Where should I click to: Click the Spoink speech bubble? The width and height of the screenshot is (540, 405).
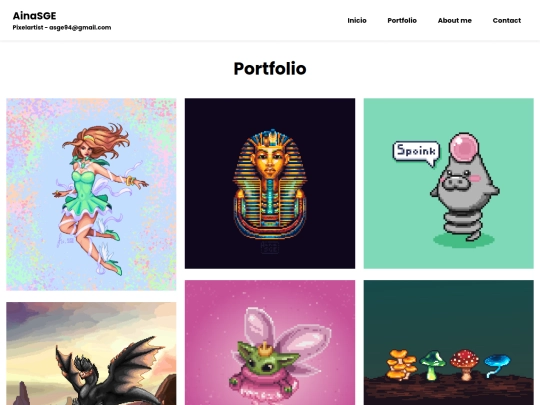416,153
